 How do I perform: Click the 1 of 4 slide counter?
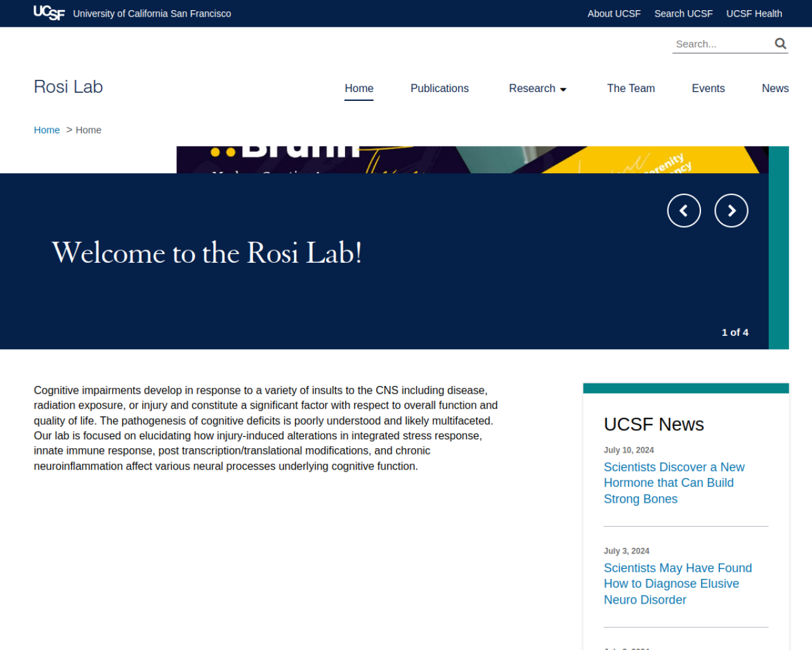click(735, 333)
